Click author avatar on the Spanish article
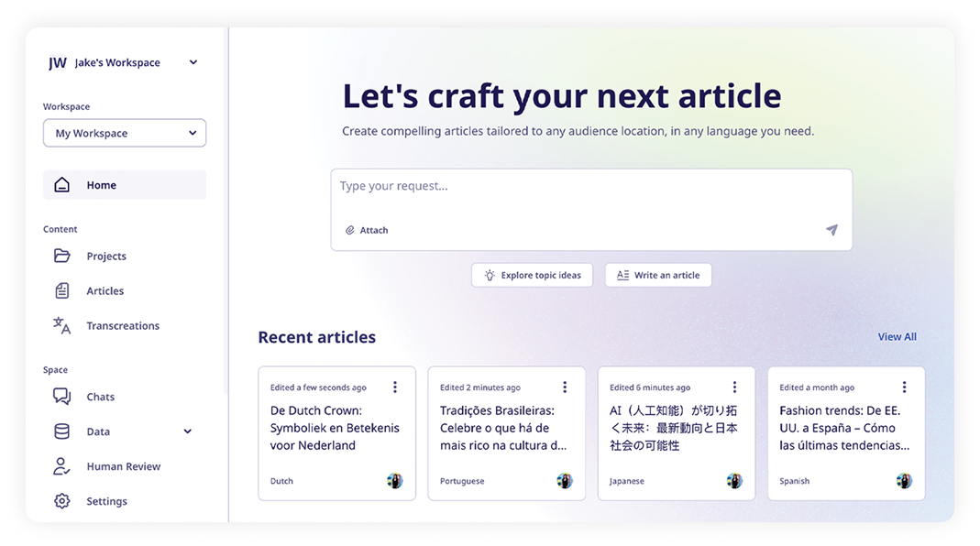 click(x=904, y=481)
